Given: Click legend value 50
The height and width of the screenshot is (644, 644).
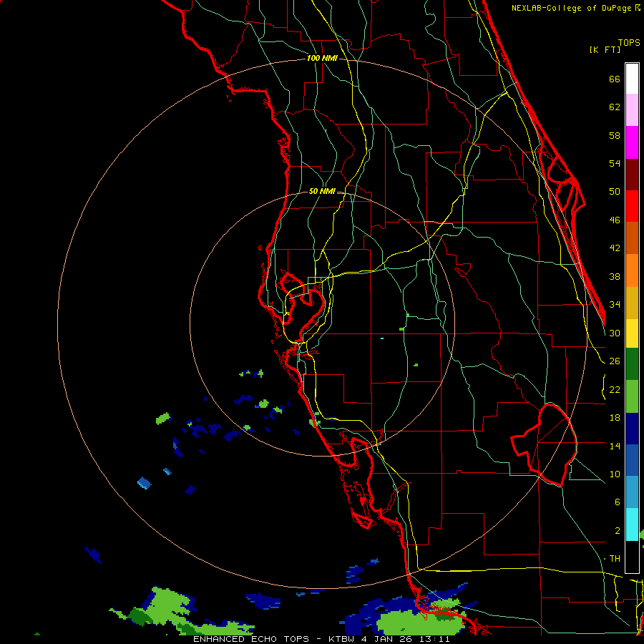Looking at the screenshot, I should point(615,191).
